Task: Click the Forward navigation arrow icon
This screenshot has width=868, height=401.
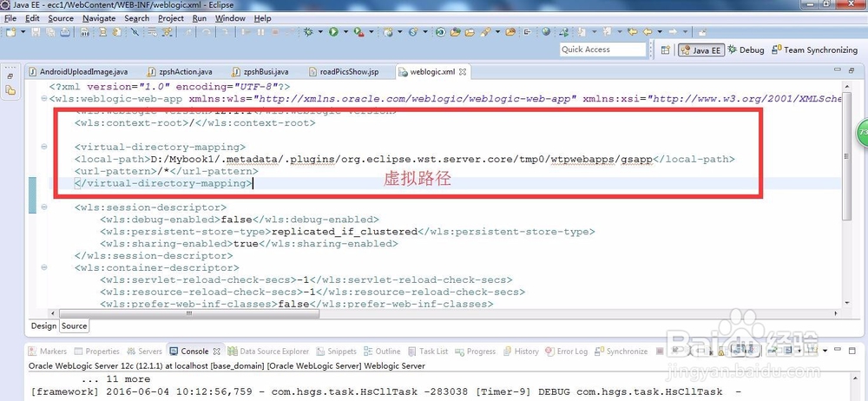Action: pos(673,31)
